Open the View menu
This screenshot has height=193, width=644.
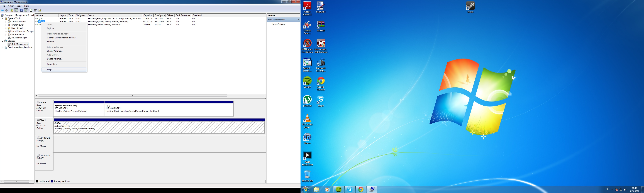(x=19, y=6)
